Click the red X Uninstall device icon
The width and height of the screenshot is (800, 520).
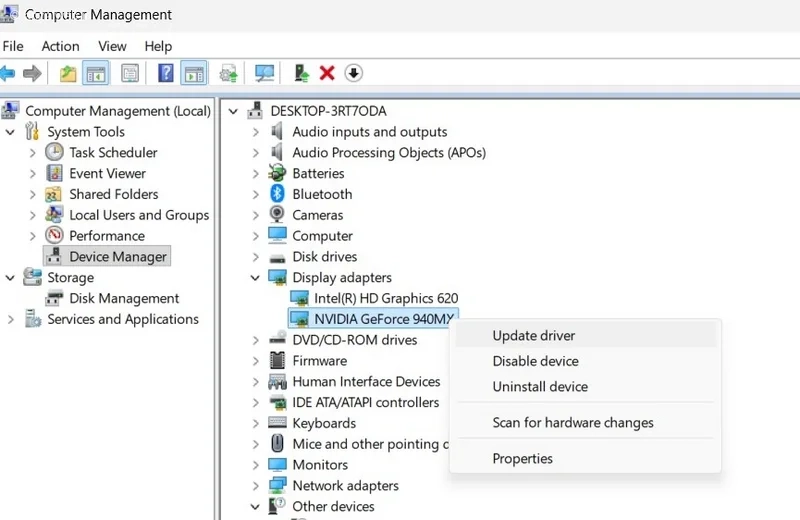tap(327, 73)
